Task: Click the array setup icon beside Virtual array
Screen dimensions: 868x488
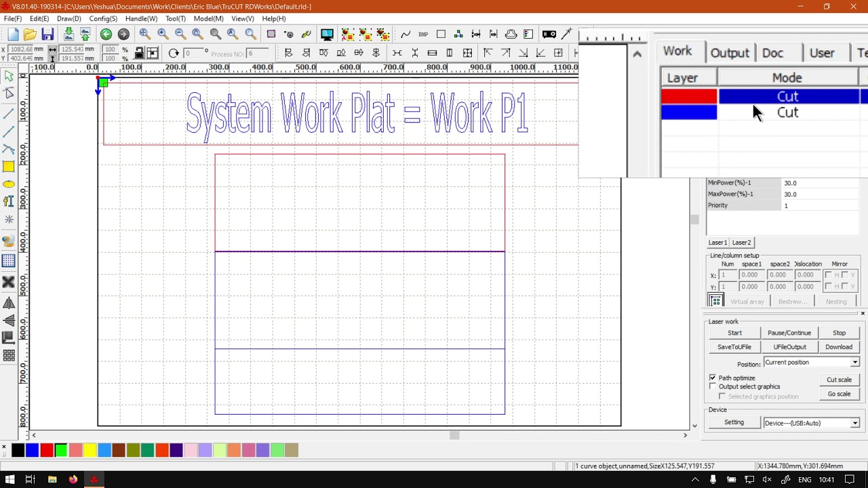Action: tap(715, 301)
